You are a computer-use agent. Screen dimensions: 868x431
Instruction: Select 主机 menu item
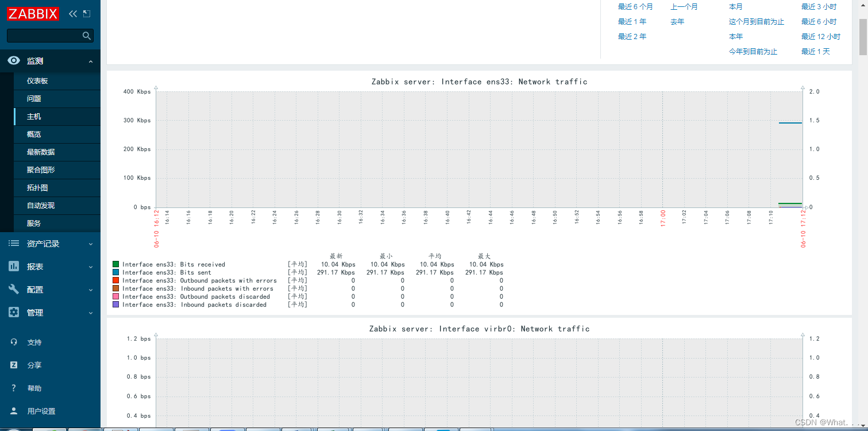(x=57, y=117)
